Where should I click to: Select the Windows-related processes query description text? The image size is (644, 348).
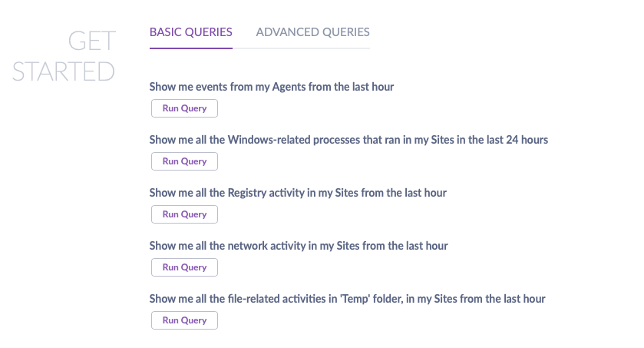348,140
